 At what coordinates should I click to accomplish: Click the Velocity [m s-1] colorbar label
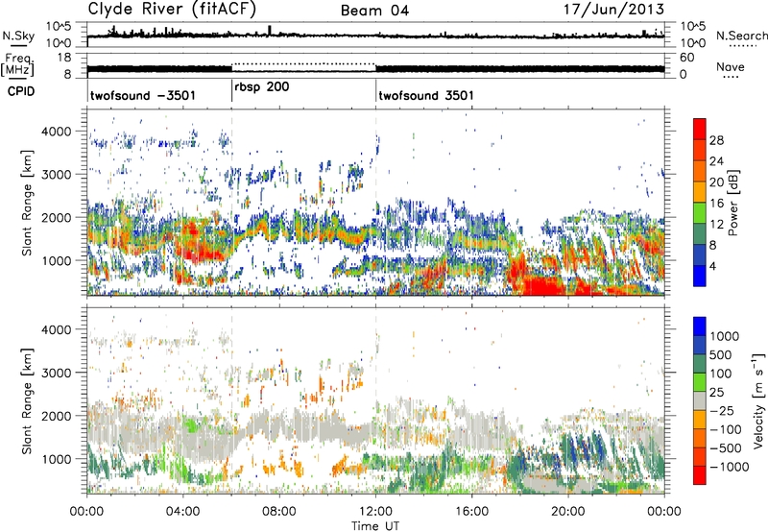pos(758,400)
